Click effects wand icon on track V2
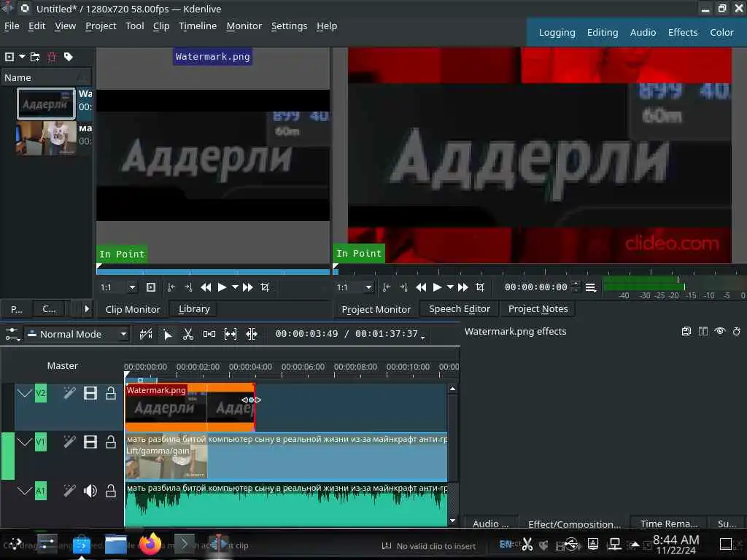 pyautogui.click(x=69, y=393)
